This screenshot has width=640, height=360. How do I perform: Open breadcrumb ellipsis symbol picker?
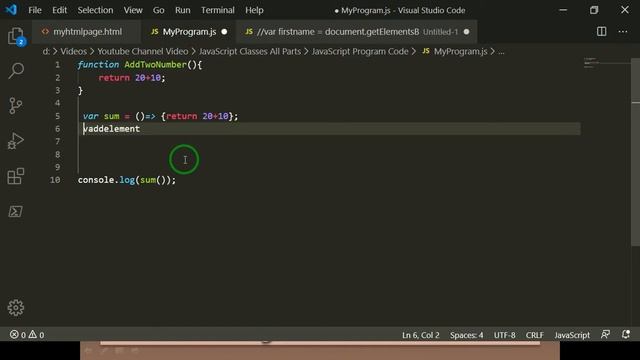[501, 51]
